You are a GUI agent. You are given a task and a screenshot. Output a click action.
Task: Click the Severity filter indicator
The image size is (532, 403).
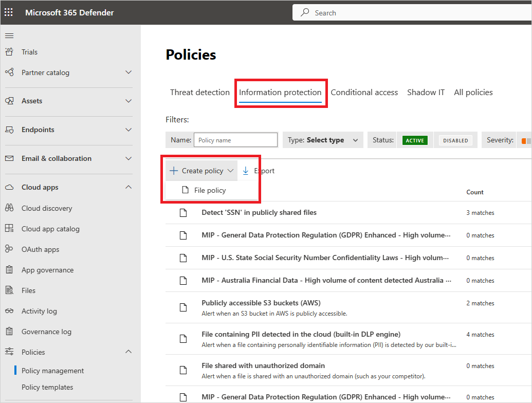(526, 140)
